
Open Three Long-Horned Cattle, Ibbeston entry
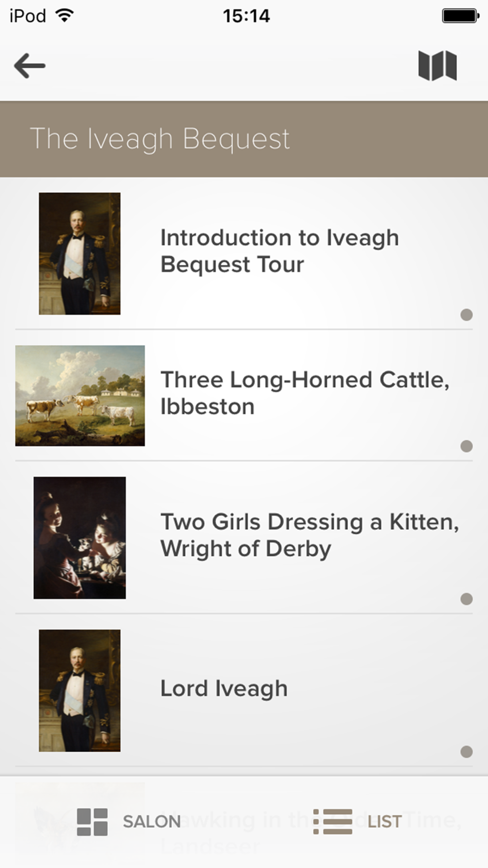pos(305,393)
